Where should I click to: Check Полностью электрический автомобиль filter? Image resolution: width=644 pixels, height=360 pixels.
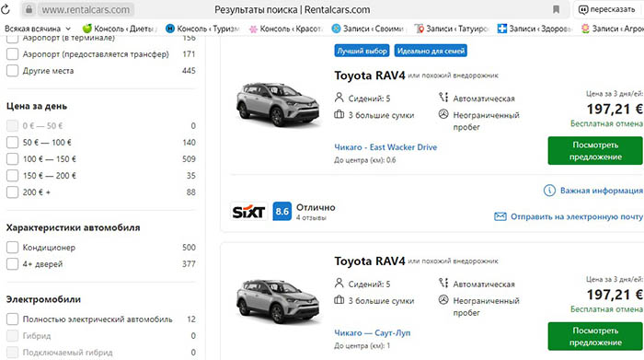tap(12, 319)
